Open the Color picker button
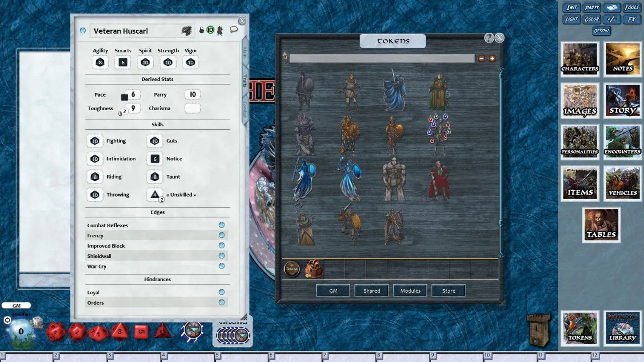This screenshot has width=644, height=362. pos(592,19)
